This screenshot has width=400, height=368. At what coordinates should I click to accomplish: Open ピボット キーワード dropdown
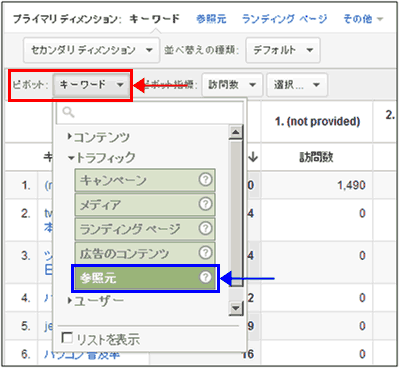pyautogui.click(x=92, y=85)
